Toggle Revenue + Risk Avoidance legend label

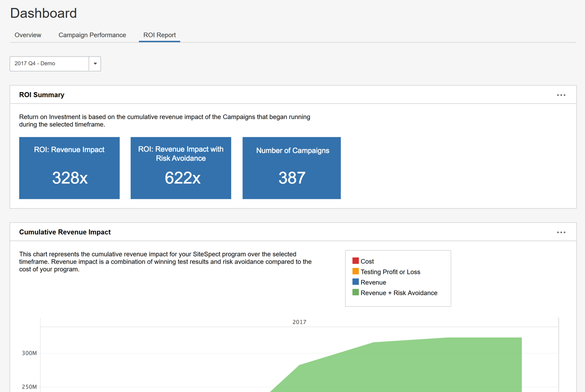(399, 293)
